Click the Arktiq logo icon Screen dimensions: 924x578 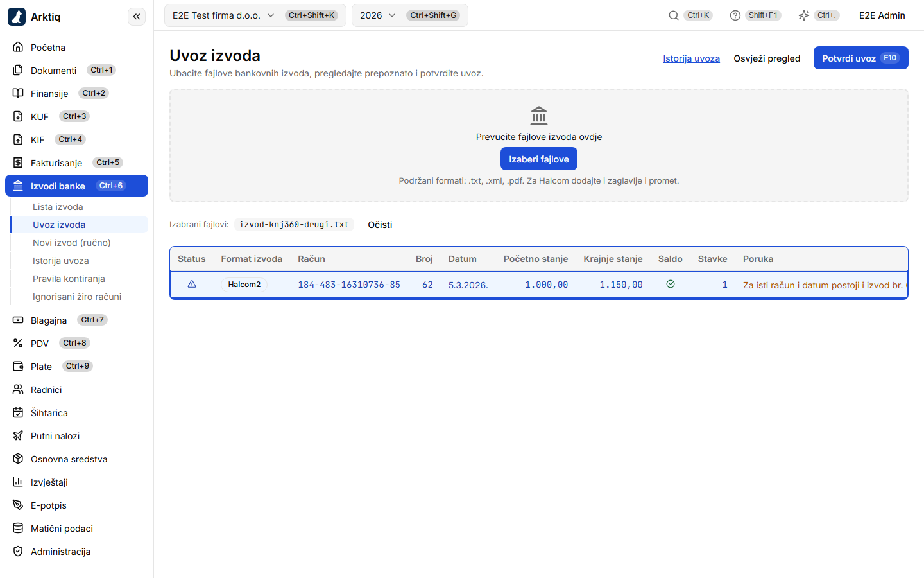(17, 17)
